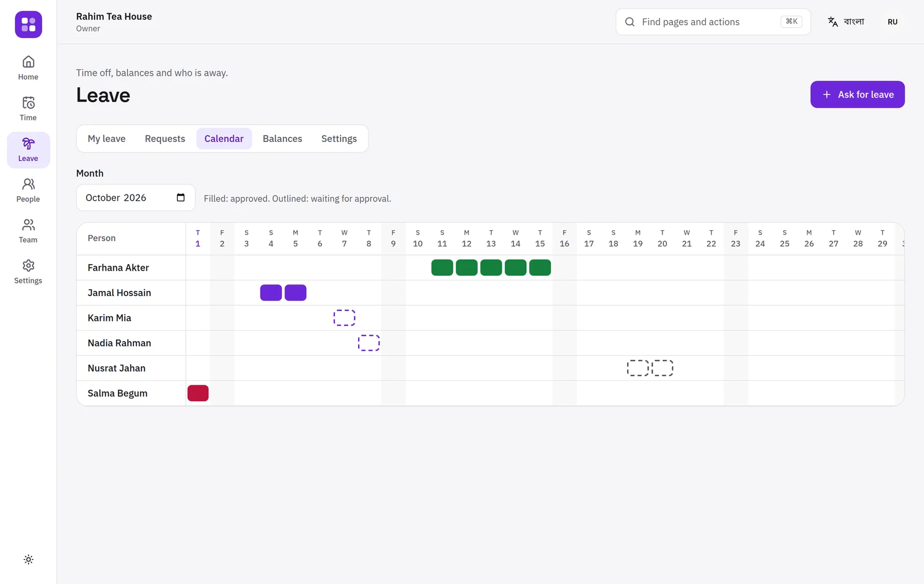Viewport: 924px width, 584px height.
Task: Click the বাংলা language link
Action: [854, 22]
